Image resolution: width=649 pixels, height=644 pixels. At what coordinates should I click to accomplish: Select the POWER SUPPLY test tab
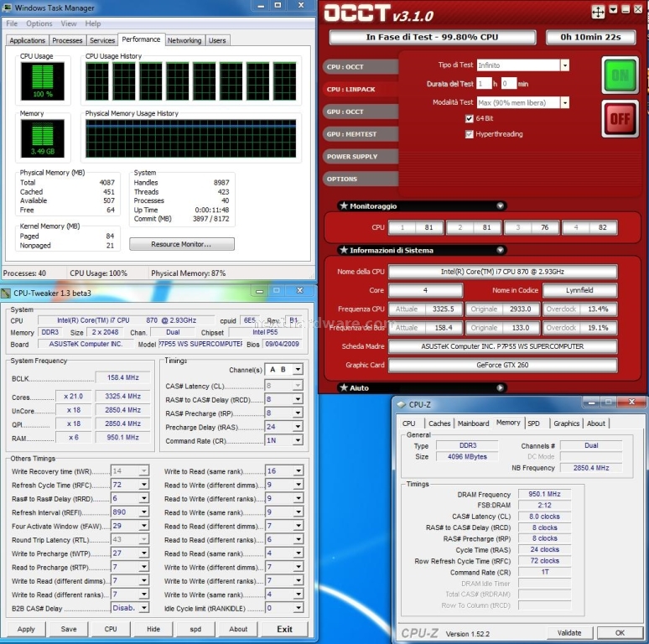click(x=360, y=157)
